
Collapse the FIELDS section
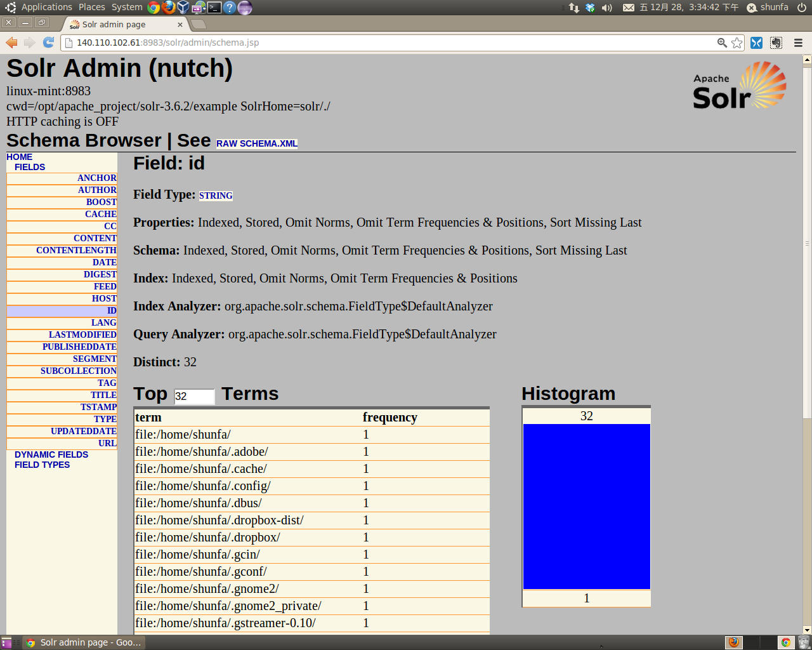click(30, 167)
